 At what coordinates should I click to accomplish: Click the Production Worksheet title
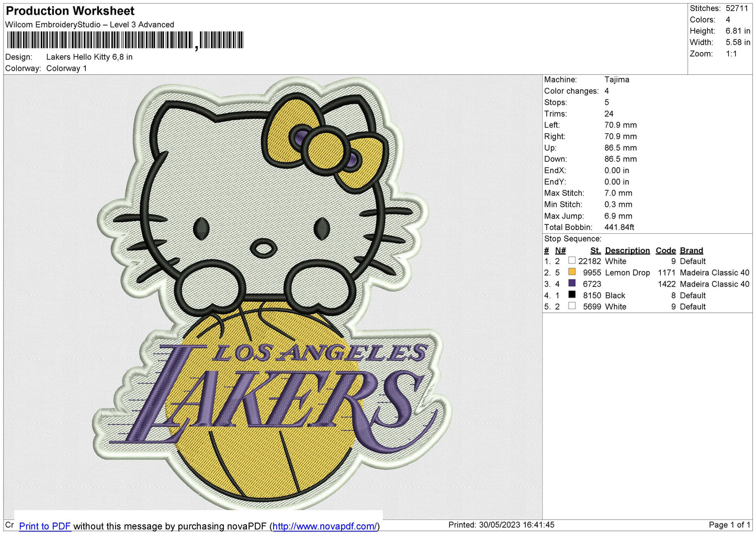[70, 11]
